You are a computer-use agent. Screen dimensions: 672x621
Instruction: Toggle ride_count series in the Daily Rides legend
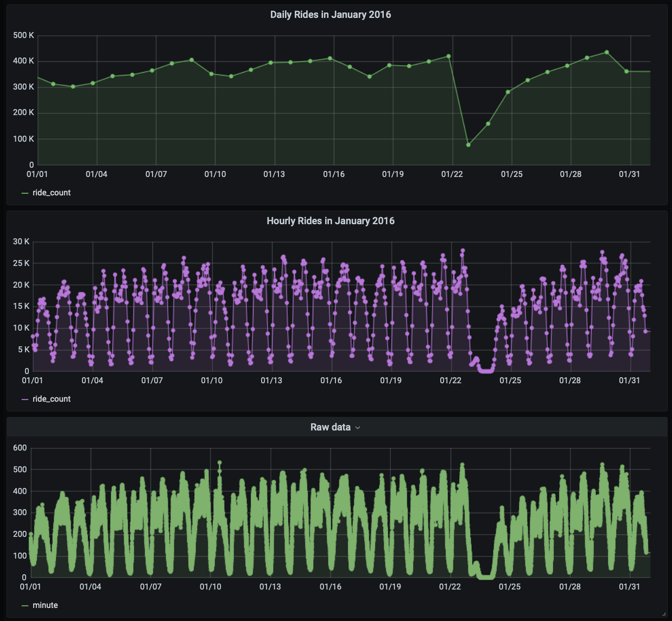(52, 193)
